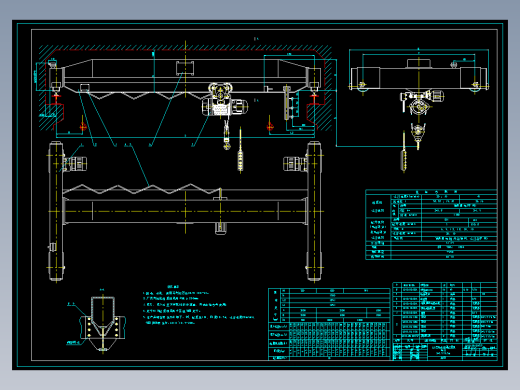Image resolution: width=520 pixels, height=390 pixels.
Task: Select the right end carriage in the plan view
Action: [x=314, y=211]
